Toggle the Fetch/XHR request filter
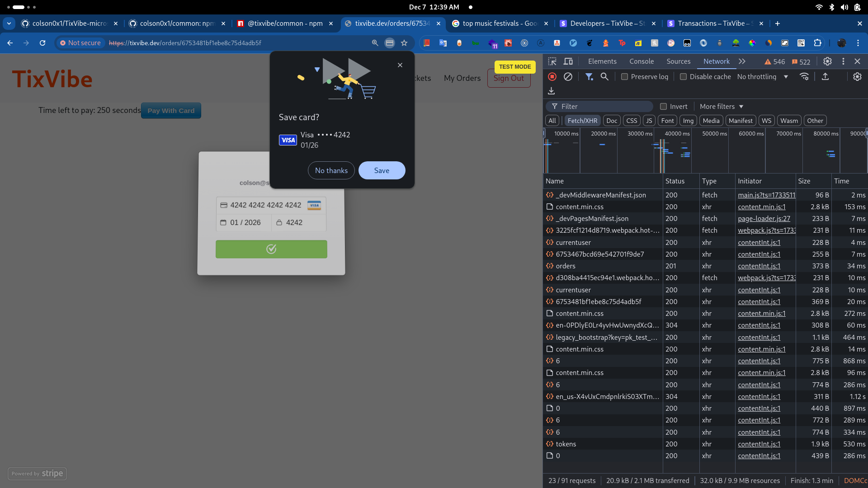 point(582,121)
